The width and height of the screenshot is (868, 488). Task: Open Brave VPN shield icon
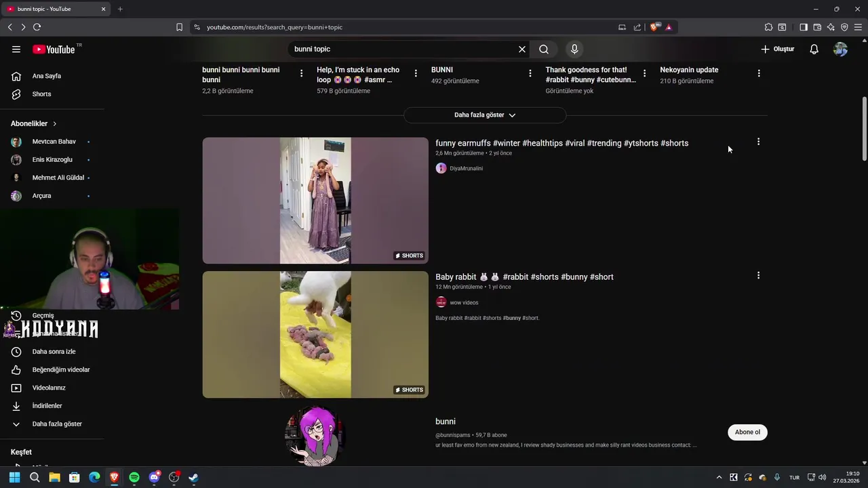844,27
